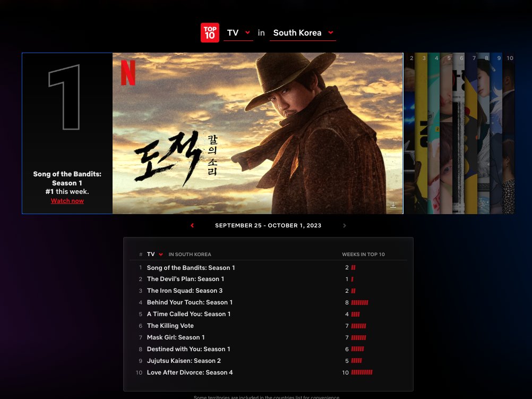The image size is (532, 399).
Task: Click the weeks bar for Love After Divorce
Action: click(362, 372)
